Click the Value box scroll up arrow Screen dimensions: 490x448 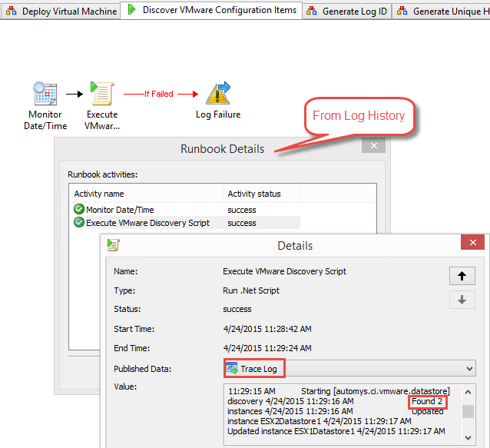468,392
